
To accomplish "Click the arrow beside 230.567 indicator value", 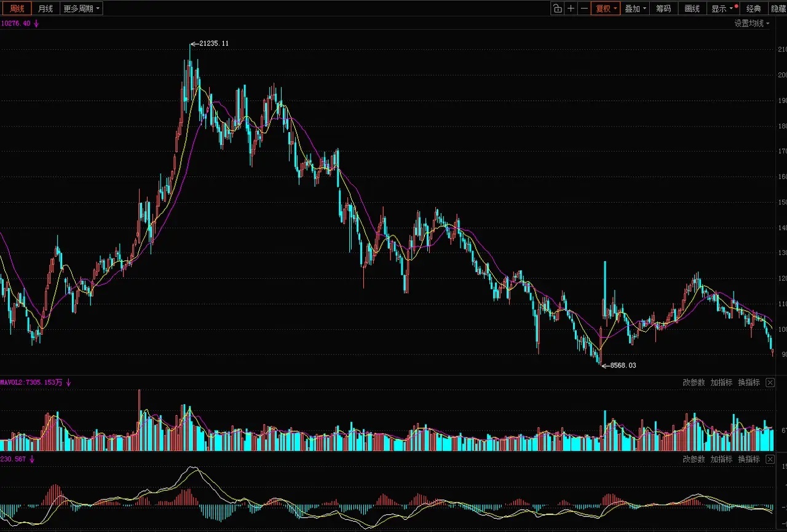I will (x=32, y=459).
